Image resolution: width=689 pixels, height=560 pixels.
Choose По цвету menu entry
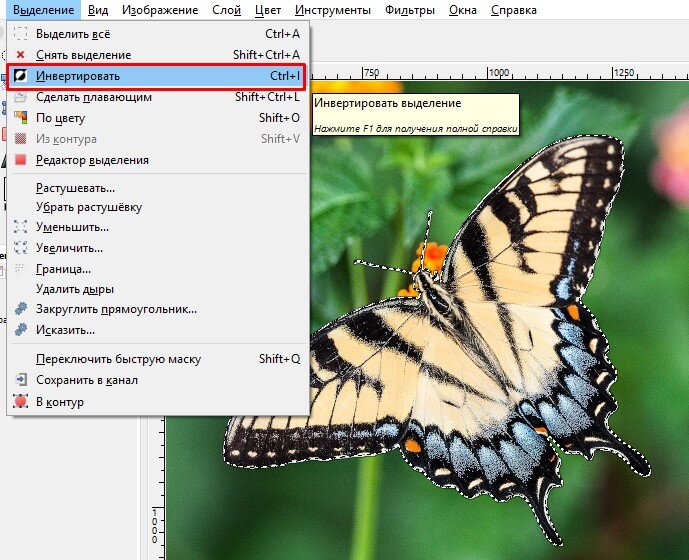(157, 118)
